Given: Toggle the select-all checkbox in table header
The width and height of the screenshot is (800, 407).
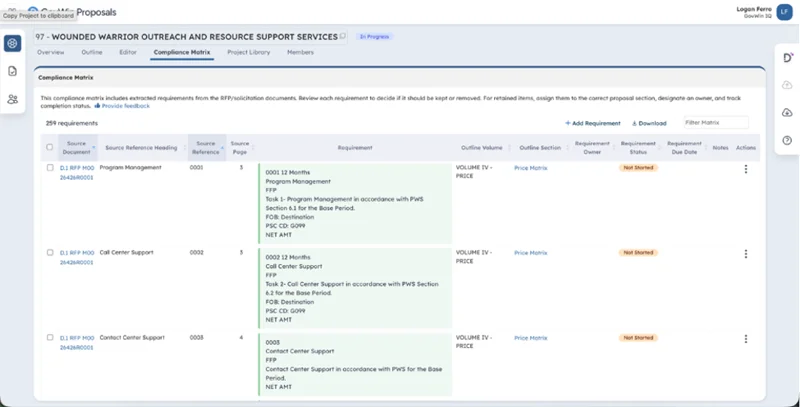Looking at the screenshot, I should [49, 147].
